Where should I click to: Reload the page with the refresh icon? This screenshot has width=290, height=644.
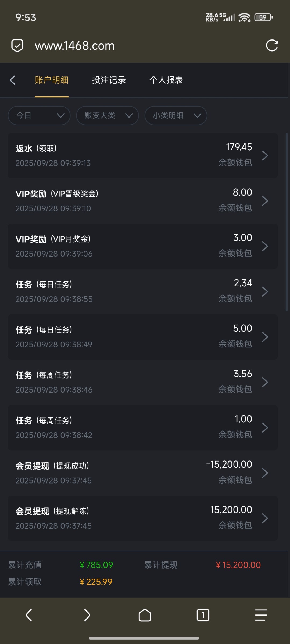point(272,45)
